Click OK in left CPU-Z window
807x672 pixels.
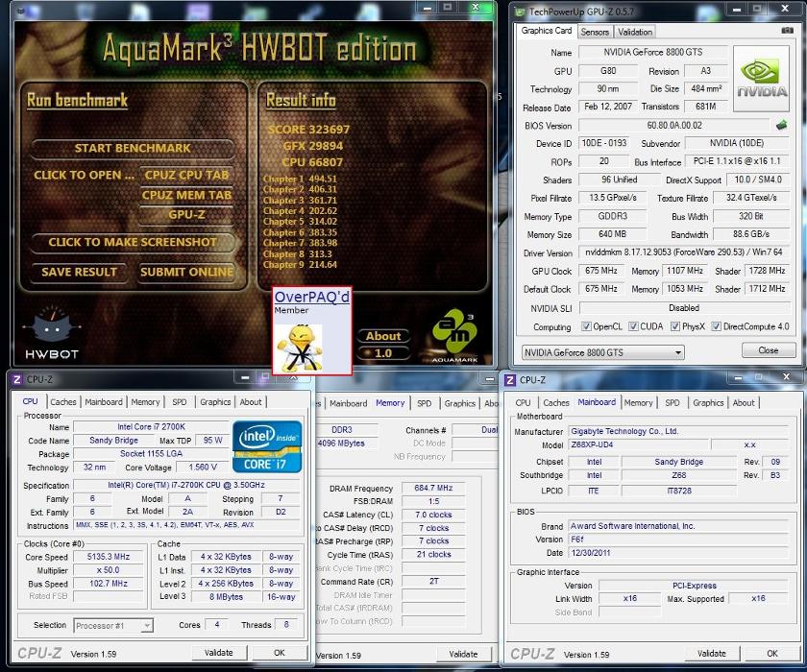279,653
